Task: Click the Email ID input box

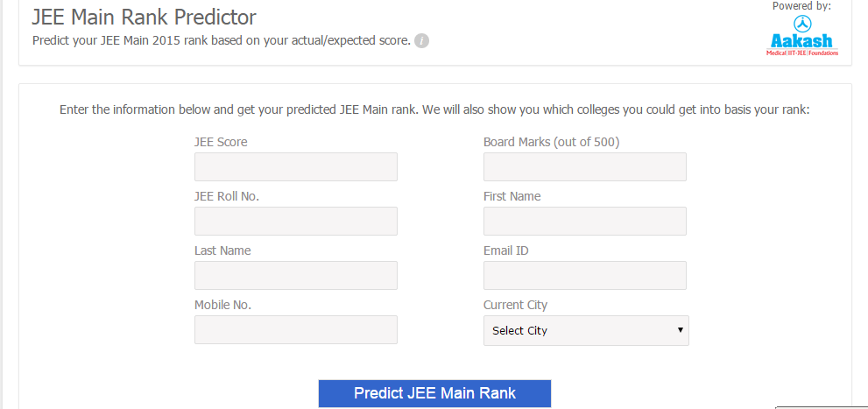Action: (584, 275)
